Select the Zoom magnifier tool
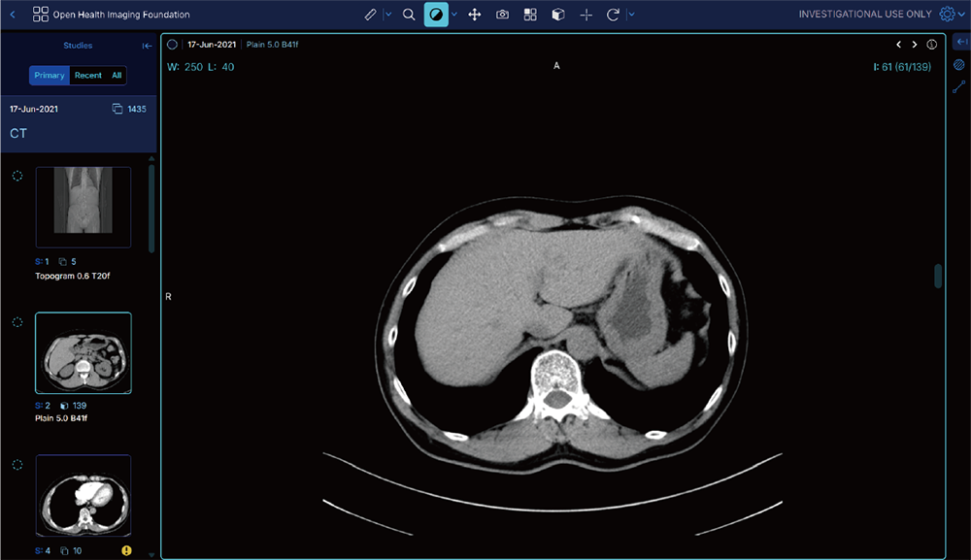The width and height of the screenshot is (971, 560). tap(409, 15)
